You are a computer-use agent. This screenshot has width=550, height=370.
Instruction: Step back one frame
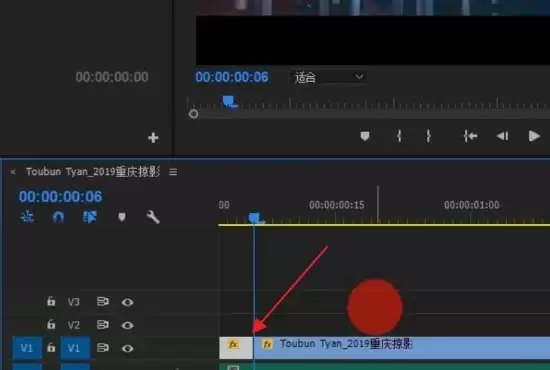(x=502, y=136)
